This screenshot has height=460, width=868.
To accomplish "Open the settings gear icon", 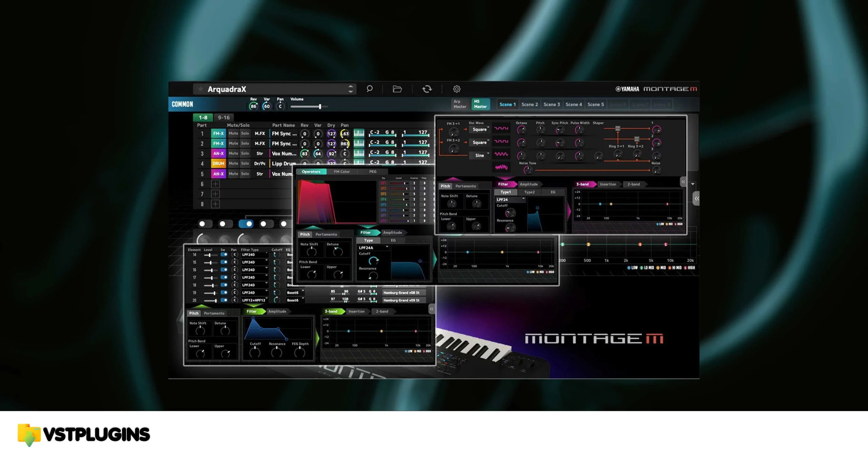I will (457, 89).
